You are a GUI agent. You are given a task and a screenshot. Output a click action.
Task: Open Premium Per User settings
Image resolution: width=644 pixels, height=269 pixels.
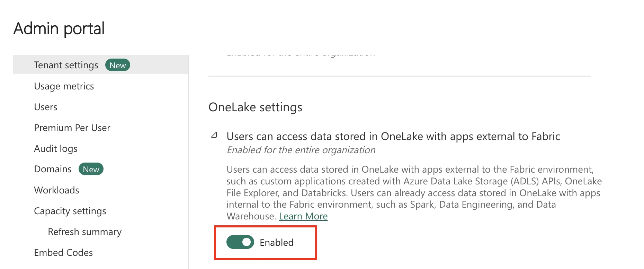click(72, 128)
